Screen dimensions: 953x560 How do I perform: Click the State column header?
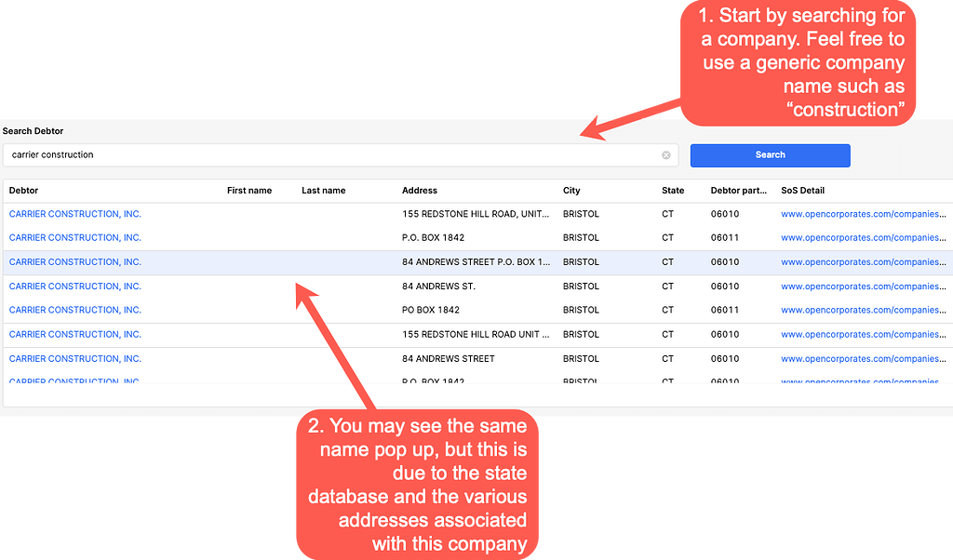[x=672, y=191]
